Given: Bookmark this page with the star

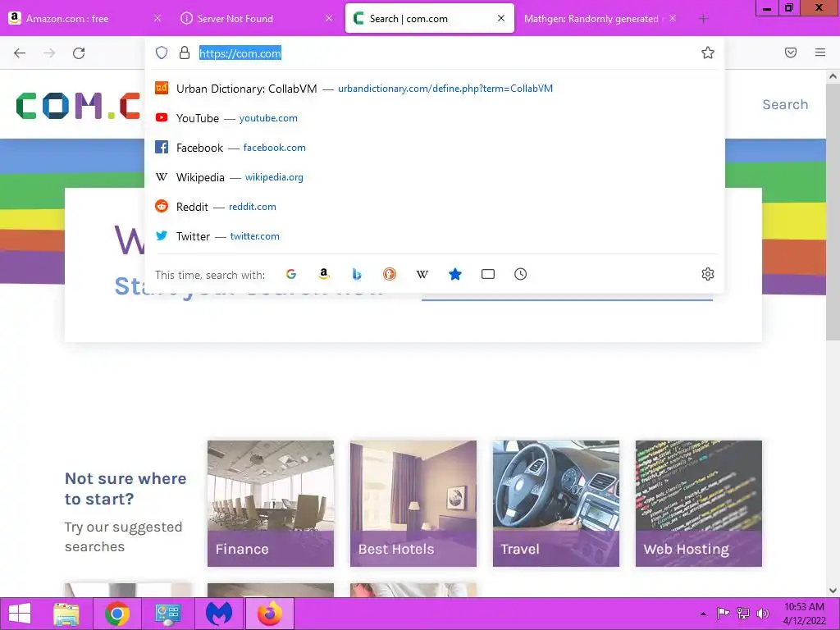Looking at the screenshot, I should [708, 52].
